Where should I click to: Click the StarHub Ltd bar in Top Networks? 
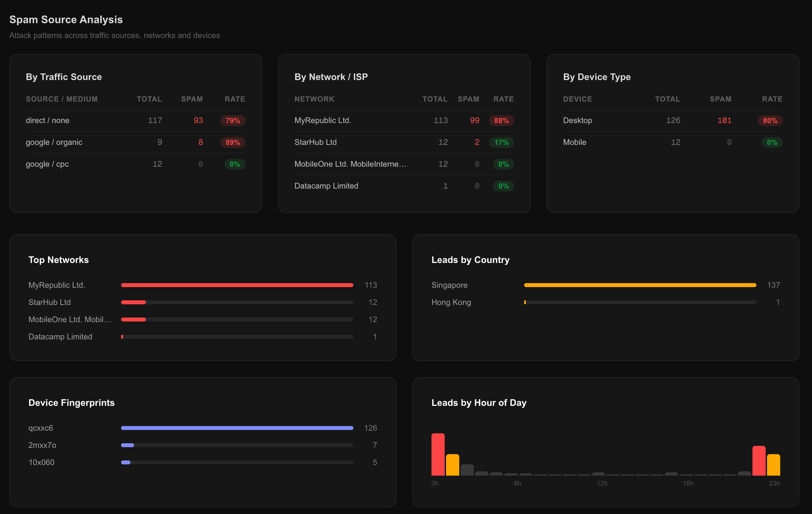click(134, 302)
